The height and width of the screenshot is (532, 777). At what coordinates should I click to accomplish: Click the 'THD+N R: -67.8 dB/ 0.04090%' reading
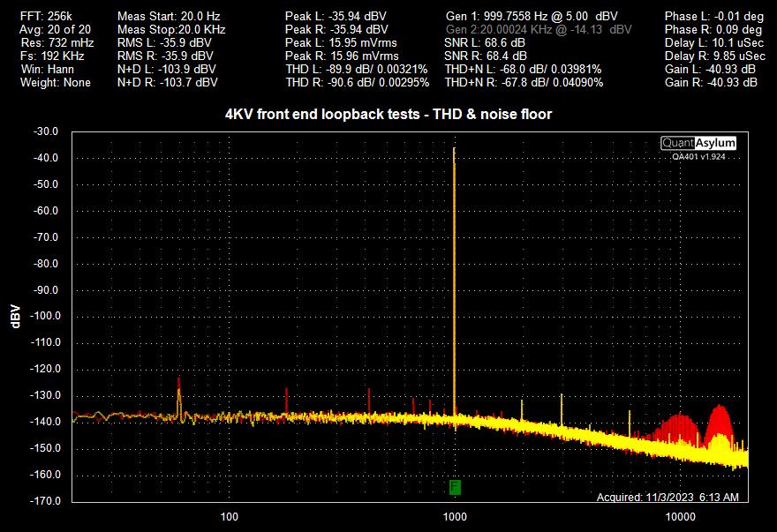pyautogui.click(x=524, y=83)
